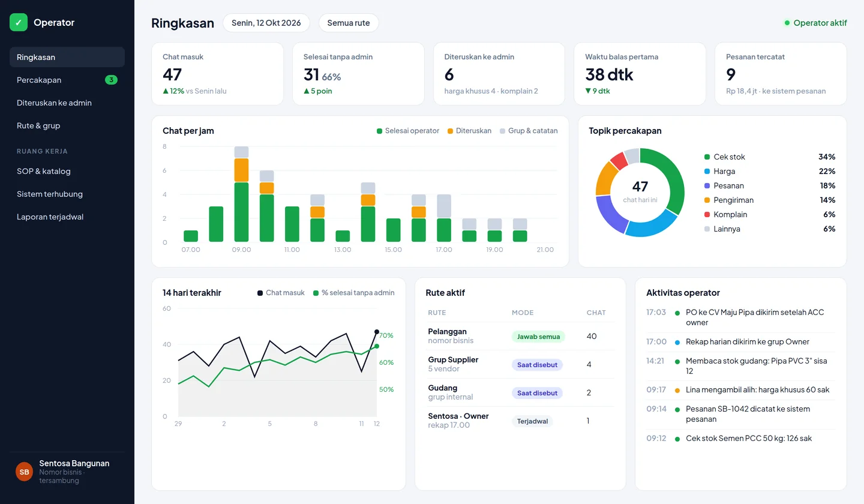Open Laporan terjadwal in sidebar
This screenshot has width=864, height=504.
click(67, 217)
